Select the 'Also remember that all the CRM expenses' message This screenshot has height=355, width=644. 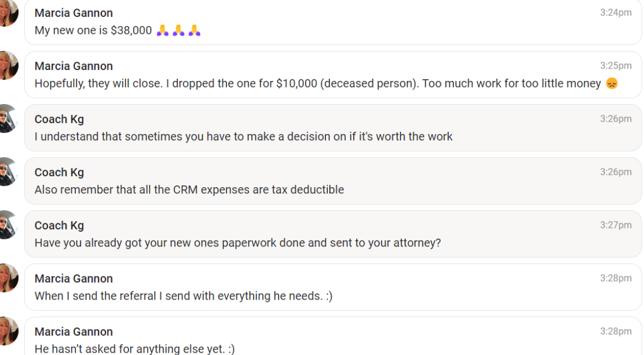[x=189, y=190]
